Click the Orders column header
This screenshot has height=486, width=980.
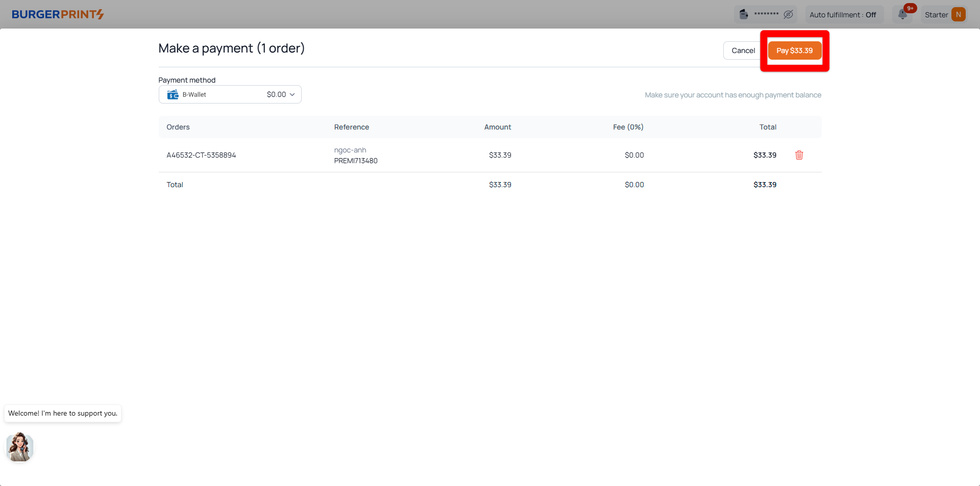(178, 127)
